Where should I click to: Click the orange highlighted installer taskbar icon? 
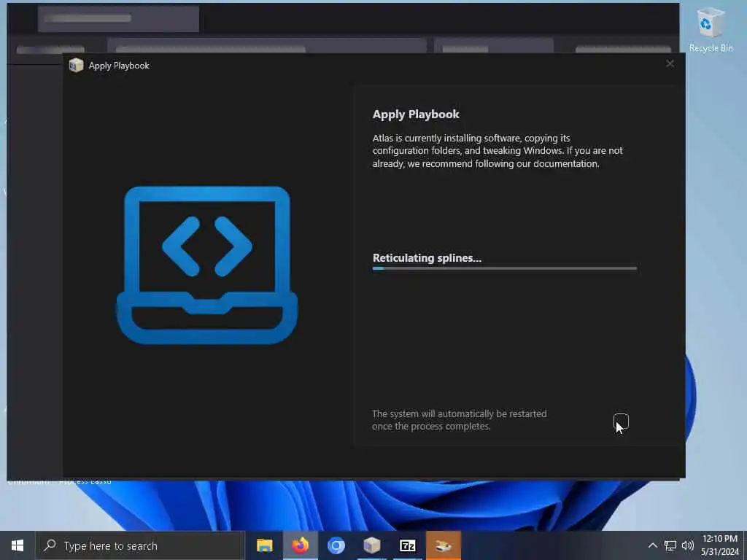pos(443,545)
